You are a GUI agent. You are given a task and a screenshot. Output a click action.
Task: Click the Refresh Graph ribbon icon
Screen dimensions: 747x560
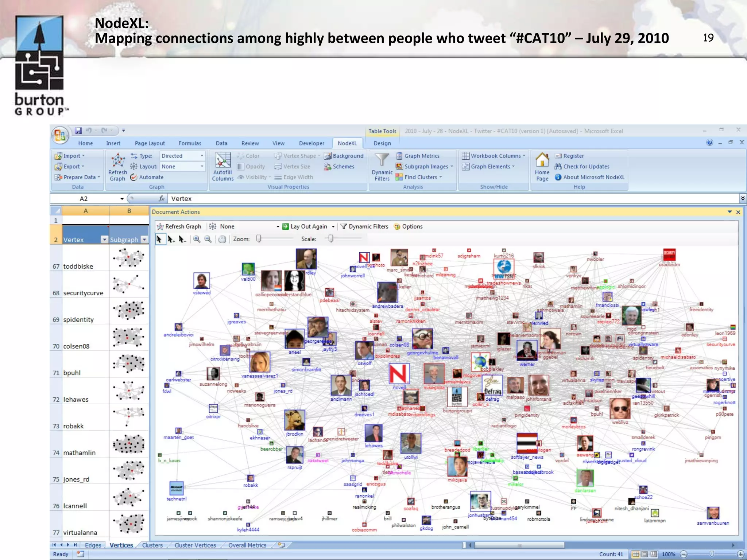118,167
